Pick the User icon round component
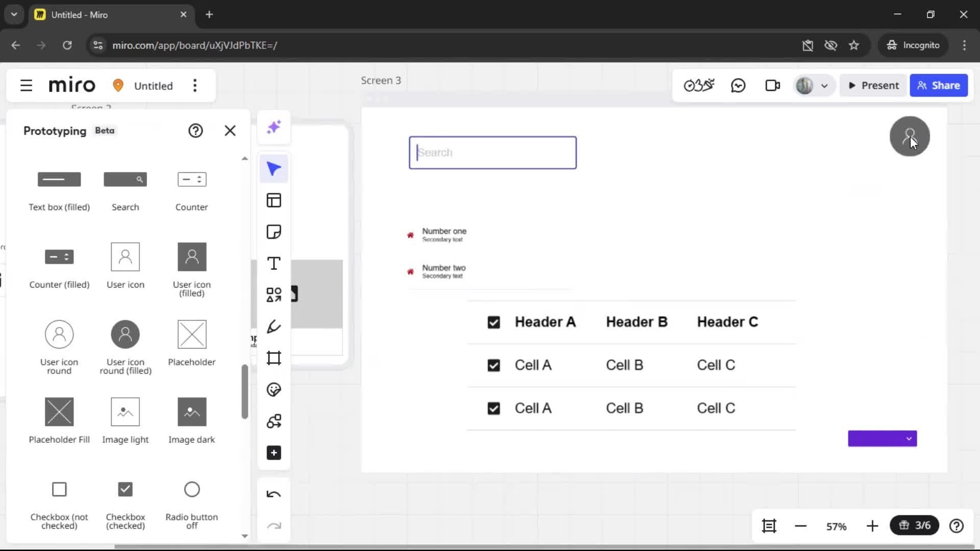 point(59,347)
